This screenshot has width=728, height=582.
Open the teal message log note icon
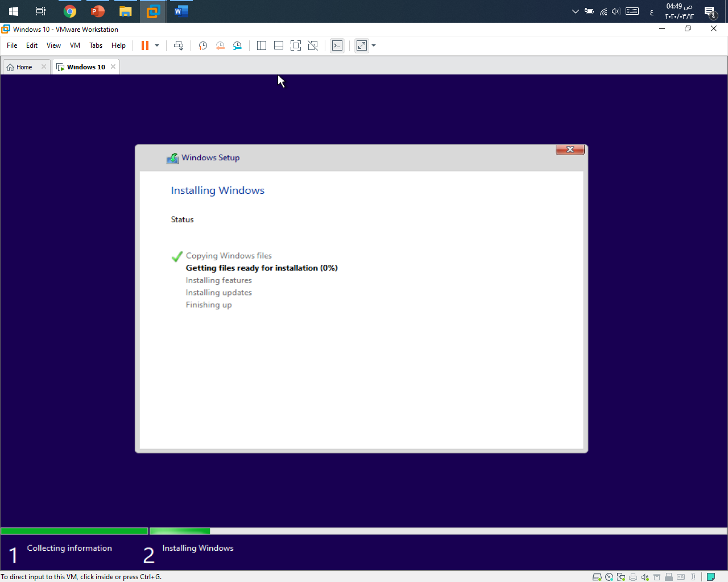pos(711,576)
